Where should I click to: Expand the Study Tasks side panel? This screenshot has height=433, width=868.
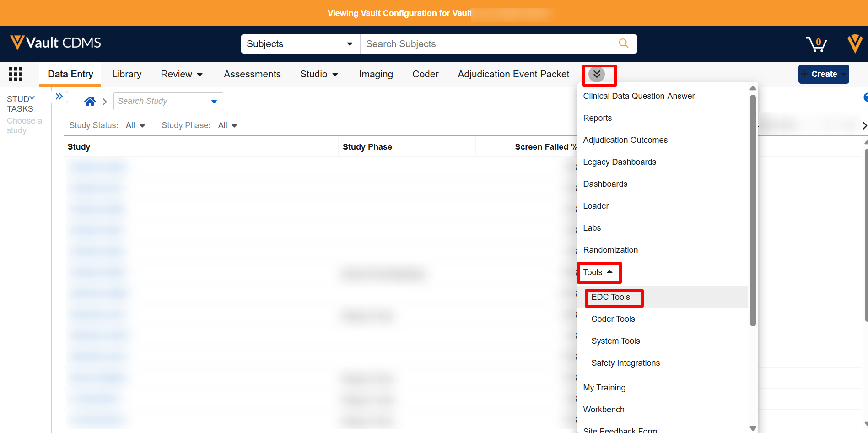59,97
